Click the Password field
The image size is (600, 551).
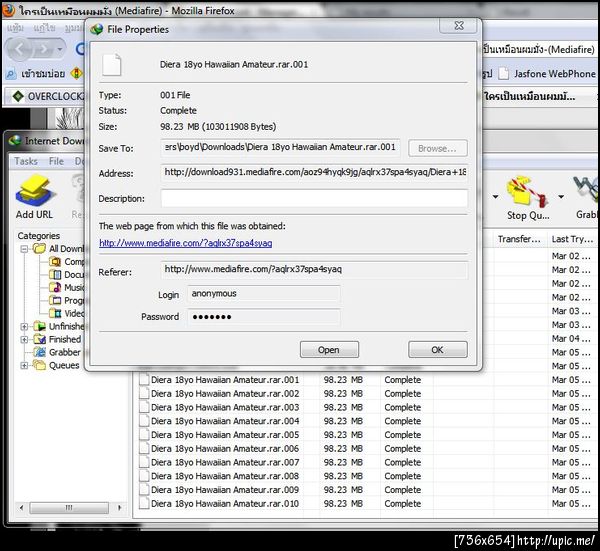coord(264,317)
